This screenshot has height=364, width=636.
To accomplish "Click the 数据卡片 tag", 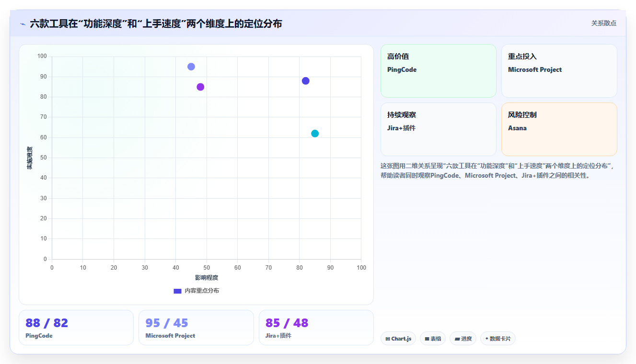I will coord(498,339).
